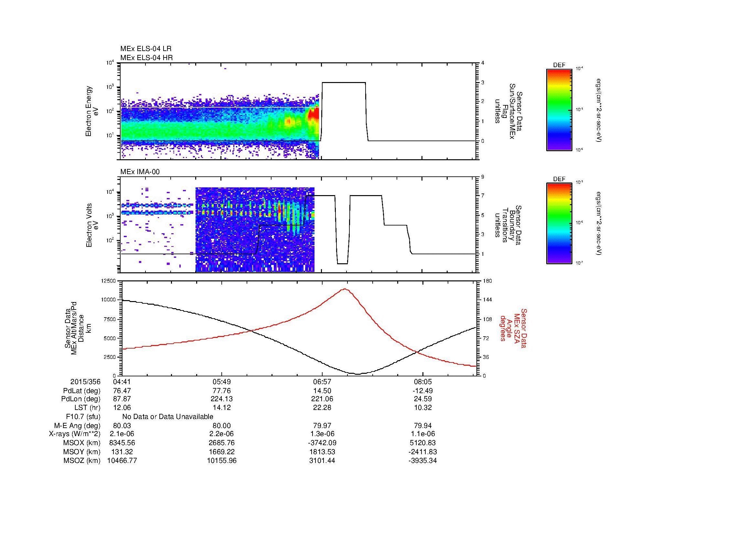Click the MSOY value -2411.83
The height and width of the screenshot is (534, 756).
point(422,452)
